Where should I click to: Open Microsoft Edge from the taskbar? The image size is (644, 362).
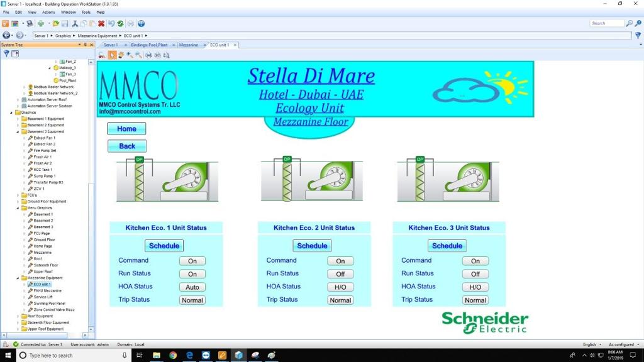pos(189,356)
